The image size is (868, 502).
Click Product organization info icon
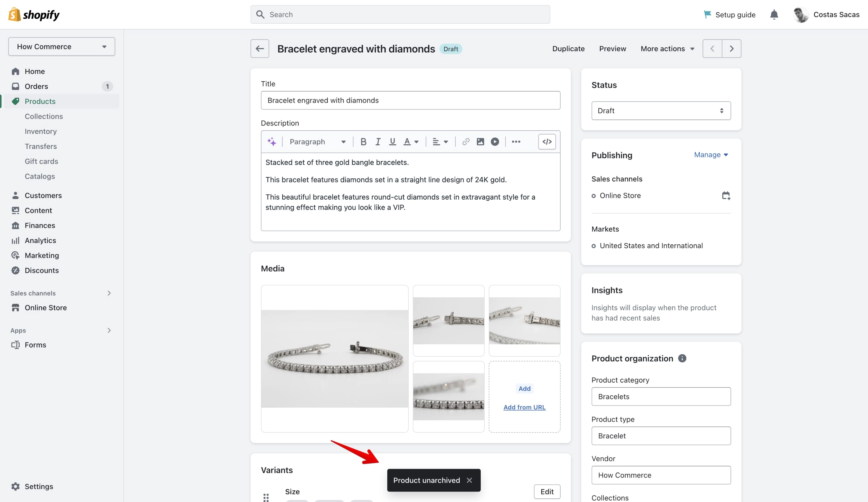[682, 358]
